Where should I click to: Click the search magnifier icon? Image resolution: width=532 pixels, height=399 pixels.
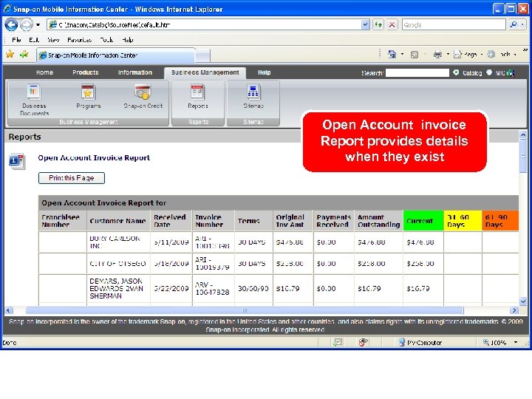514,24
